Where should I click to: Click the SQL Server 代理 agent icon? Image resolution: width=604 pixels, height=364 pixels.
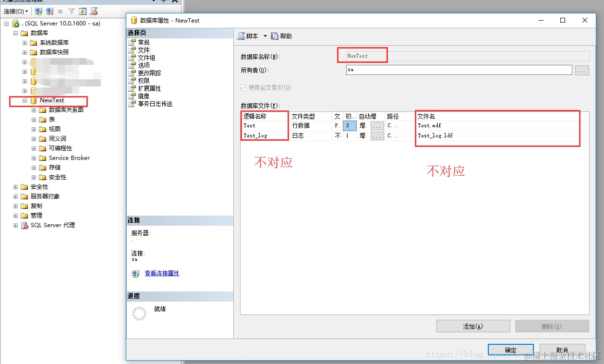(24, 225)
